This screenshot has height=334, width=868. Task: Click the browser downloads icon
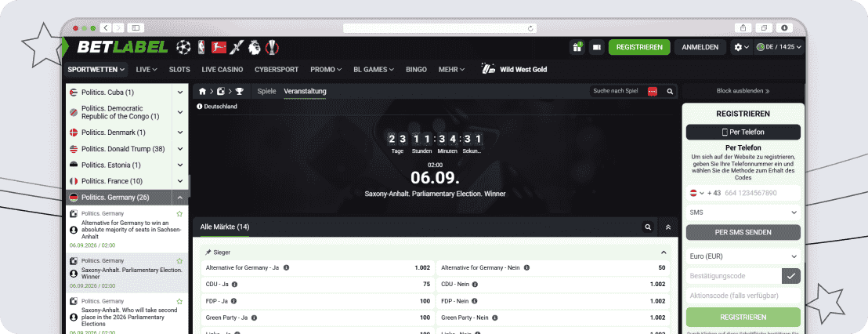pyautogui.click(x=784, y=27)
